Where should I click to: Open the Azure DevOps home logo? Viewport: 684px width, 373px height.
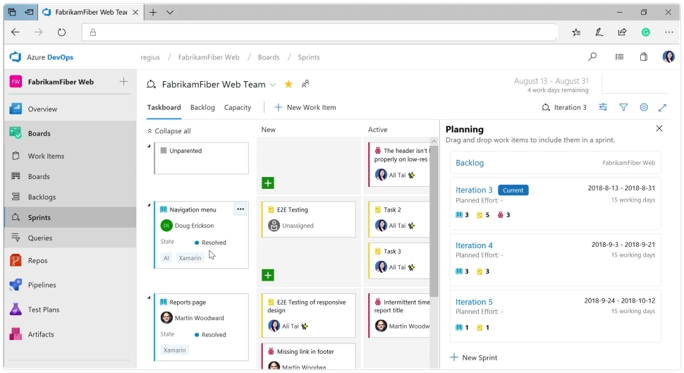[x=16, y=57]
